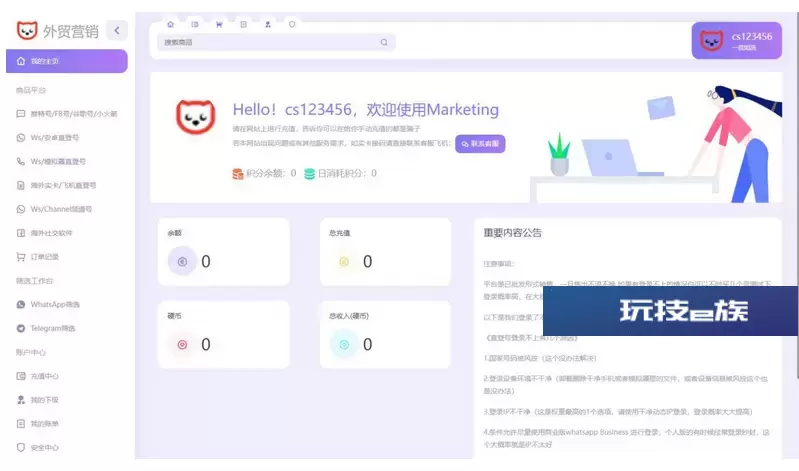
Task: Open 我的账单 in sidebar
Action: click(38, 424)
